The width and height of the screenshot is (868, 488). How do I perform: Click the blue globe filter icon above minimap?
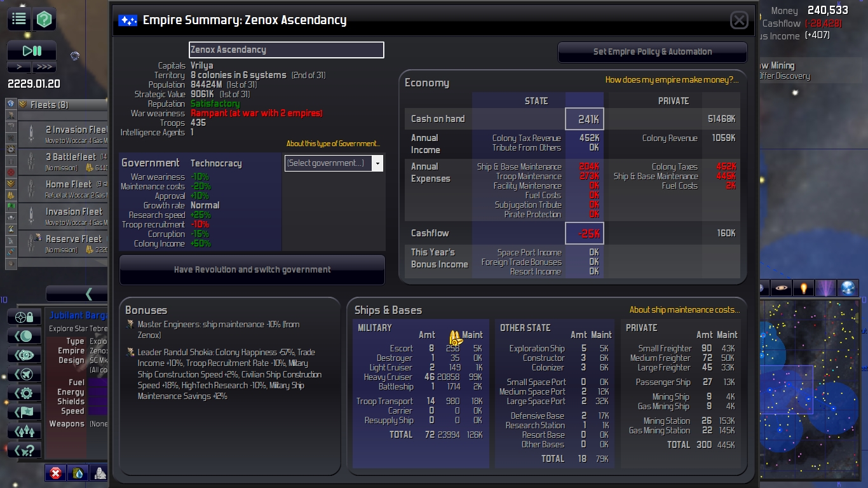point(848,288)
